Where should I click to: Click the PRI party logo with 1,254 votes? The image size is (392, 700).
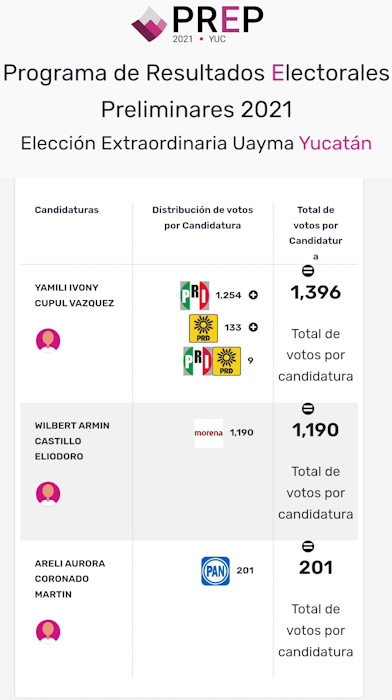(x=195, y=296)
